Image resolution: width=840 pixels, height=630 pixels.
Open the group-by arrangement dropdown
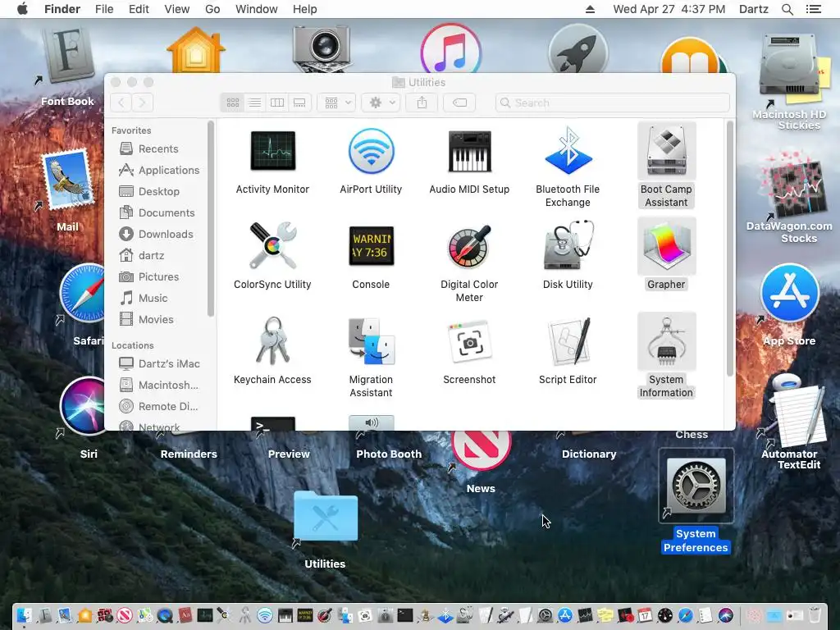[336, 103]
